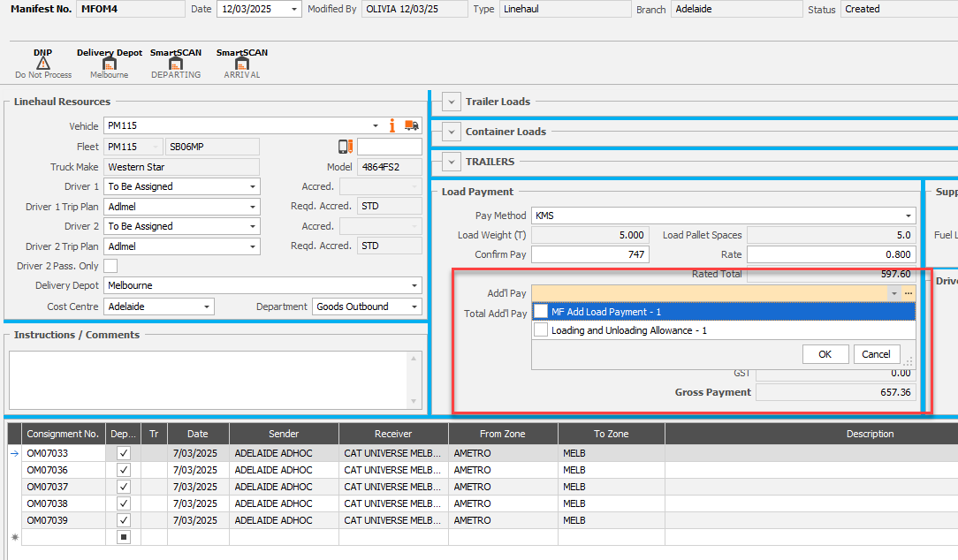Sort by the grid Date column header

tap(198, 434)
